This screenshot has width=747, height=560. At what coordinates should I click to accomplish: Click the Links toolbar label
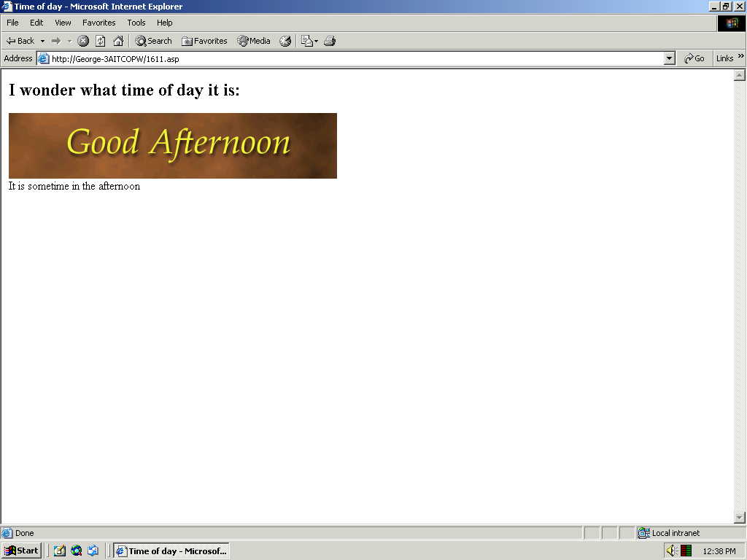[x=724, y=58]
